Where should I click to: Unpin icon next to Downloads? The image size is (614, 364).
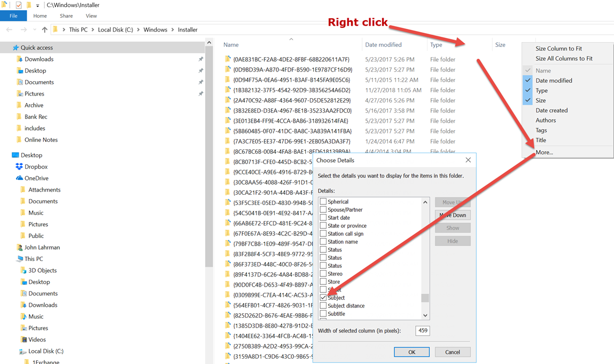tap(200, 59)
